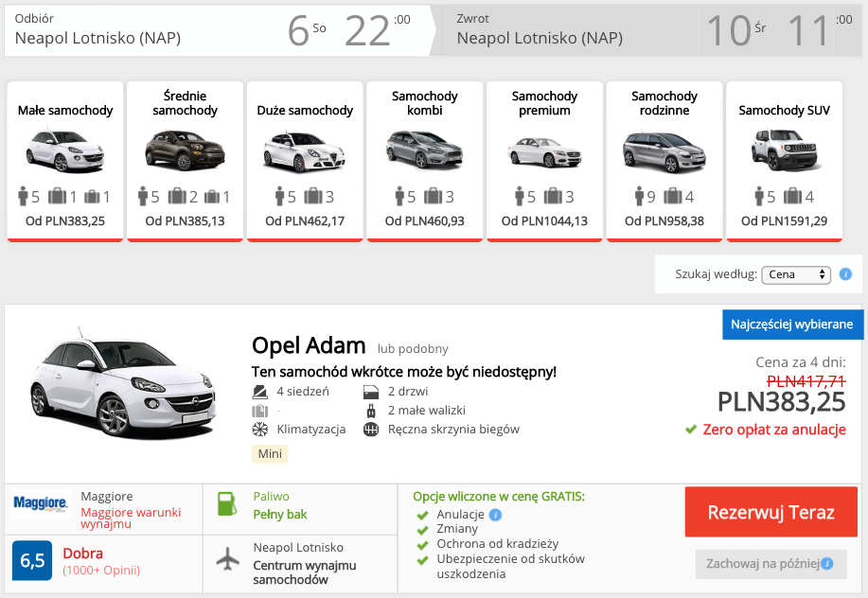This screenshot has height=598, width=868.
Task: Click info icon on Zachowaj na później button
Action: pyautogui.click(x=827, y=564)
